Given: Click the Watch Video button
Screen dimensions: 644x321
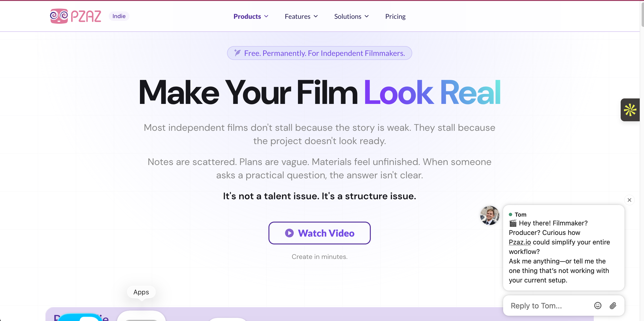Looking at the screenshot, I should click(319, 233).
